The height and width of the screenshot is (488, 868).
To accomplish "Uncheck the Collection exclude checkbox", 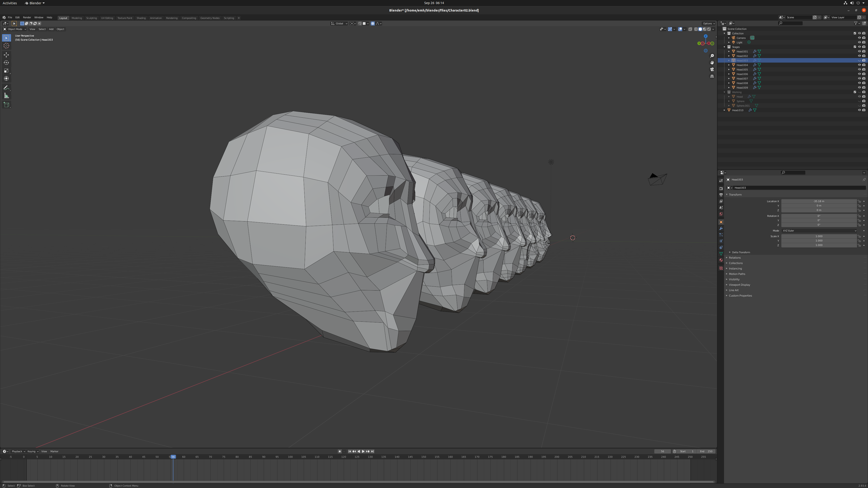I will 855,33.
